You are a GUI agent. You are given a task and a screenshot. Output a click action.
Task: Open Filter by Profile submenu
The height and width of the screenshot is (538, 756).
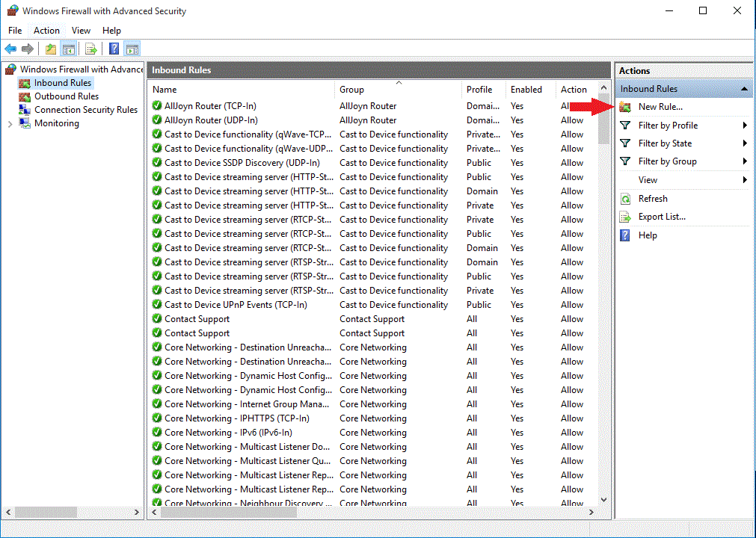click(x=668, y=126)
